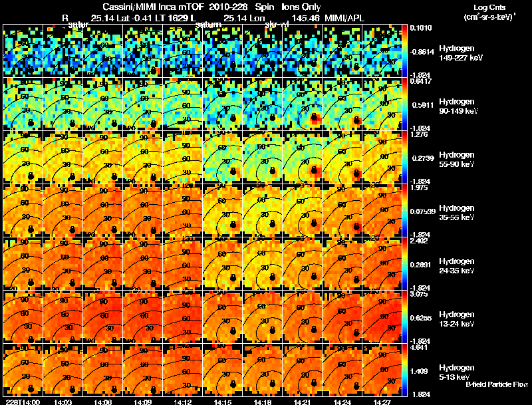The height and width of the screenshot is (405, 532).
Task: Open the 5-13 keV panel at 14:12
Action: point(183,370)
